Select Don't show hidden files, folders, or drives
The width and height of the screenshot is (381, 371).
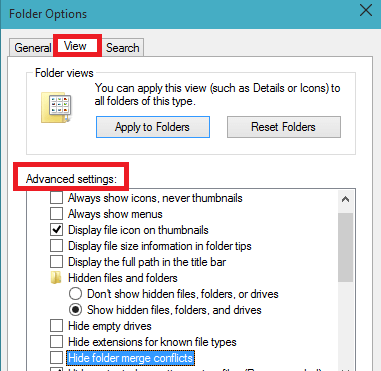point(75,294)
